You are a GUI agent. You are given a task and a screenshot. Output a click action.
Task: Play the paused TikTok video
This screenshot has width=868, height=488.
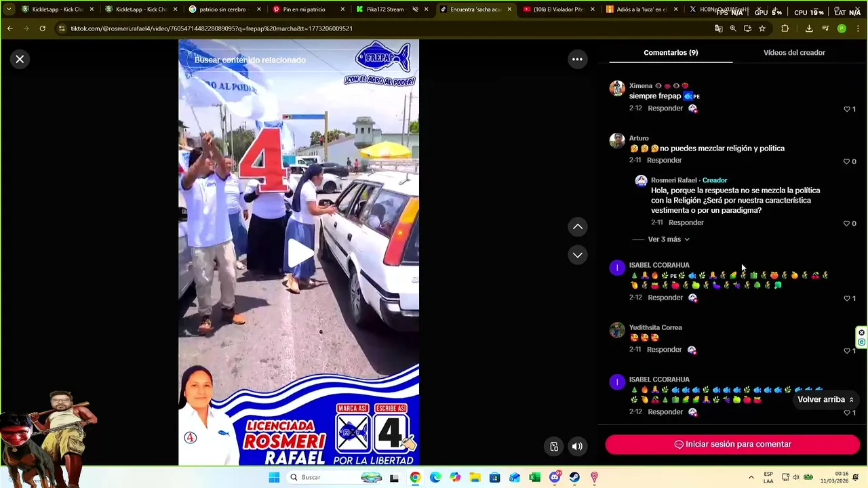coord(299,253)
